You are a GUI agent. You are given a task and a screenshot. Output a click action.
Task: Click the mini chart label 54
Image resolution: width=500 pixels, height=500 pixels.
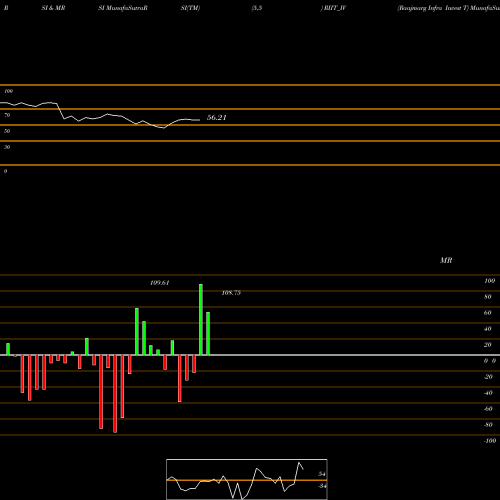click(322, 474)
